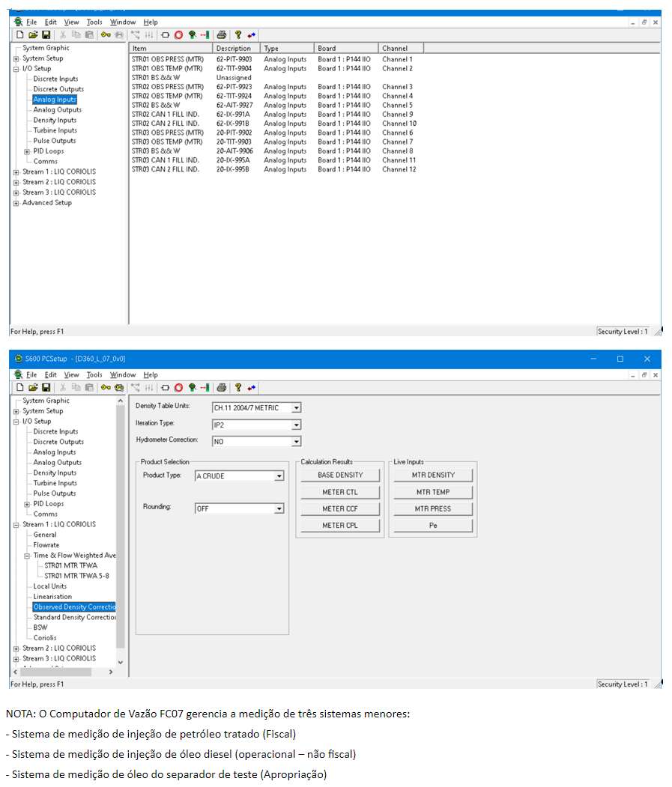Open Hydrometer Correction dropdown

coord(297,442)
